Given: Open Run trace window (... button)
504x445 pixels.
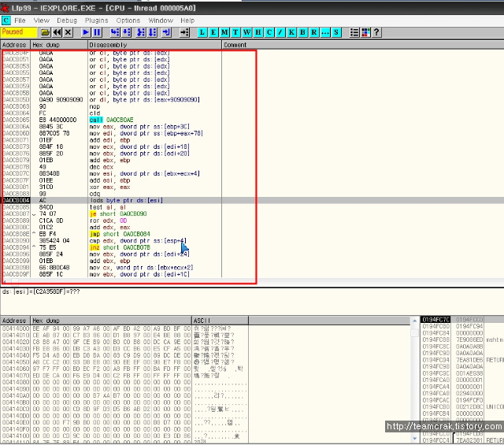Looking at the screenshot, I should tap(325, 32).
